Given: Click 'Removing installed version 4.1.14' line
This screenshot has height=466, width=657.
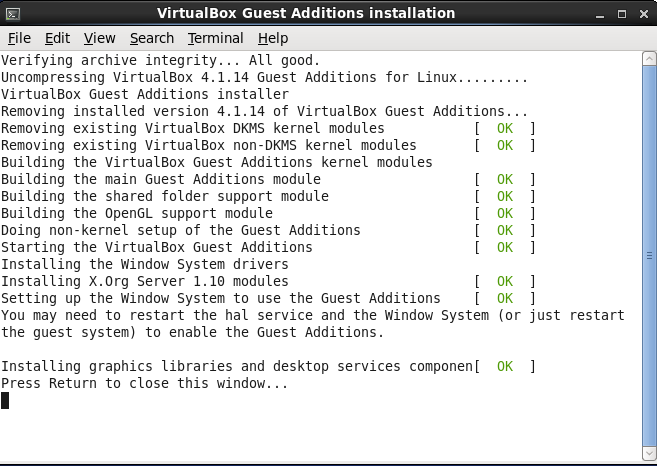Looking at the screenshot, I should (x=264, y=111).
